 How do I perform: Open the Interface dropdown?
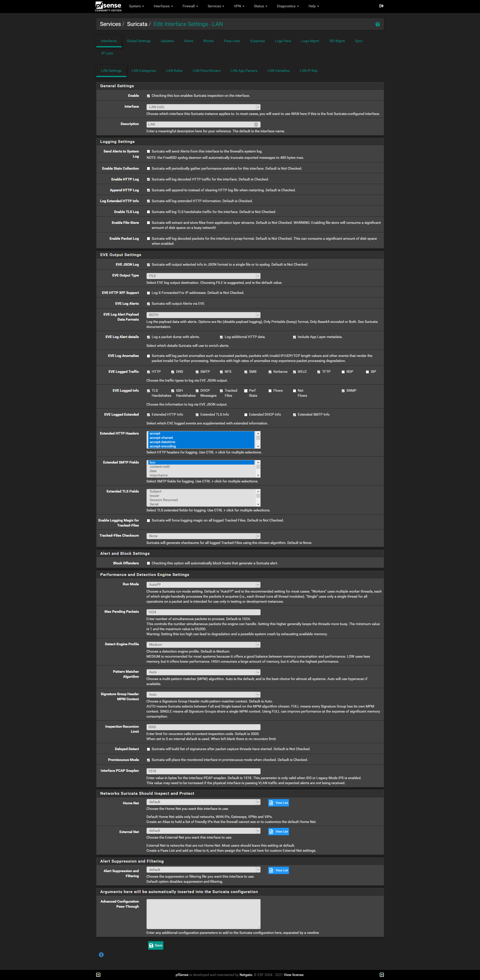coord(203,107)
